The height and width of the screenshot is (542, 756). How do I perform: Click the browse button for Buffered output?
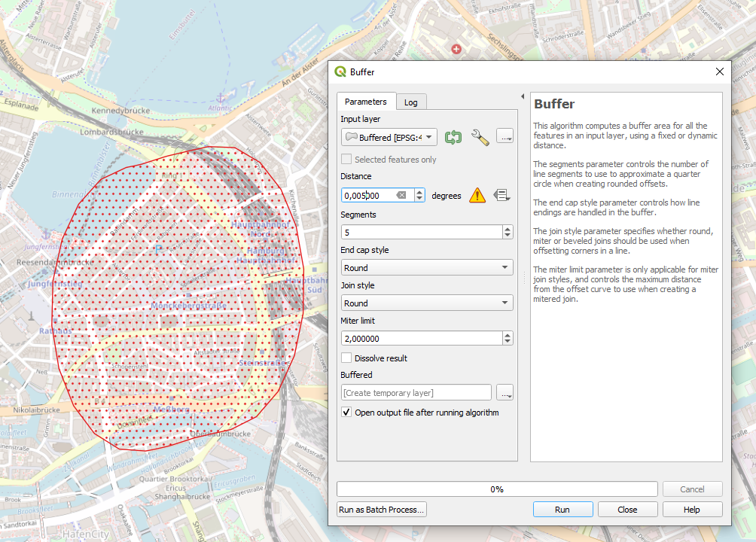(x=505, y=393)
